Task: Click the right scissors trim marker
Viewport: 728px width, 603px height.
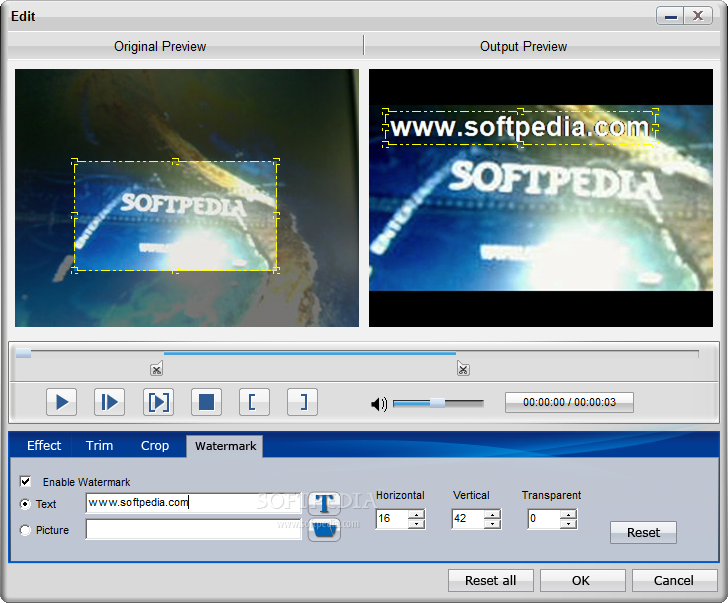Action: (463, 368)
